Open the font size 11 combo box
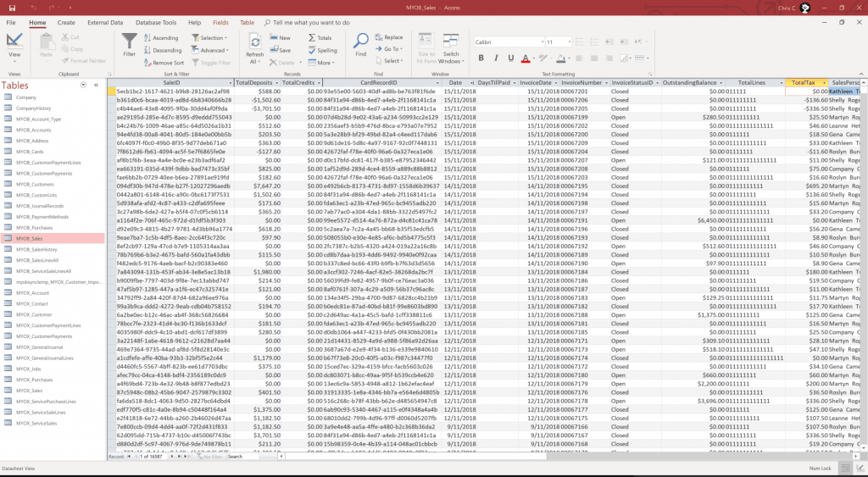 pos(559,42)
